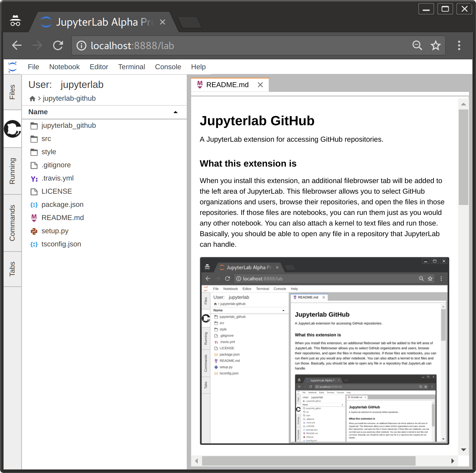Image resolution: width=476 pixels, height=473 pixels.
Task: Bookmark this page with the star icon
Action: (x=435, y=45)
